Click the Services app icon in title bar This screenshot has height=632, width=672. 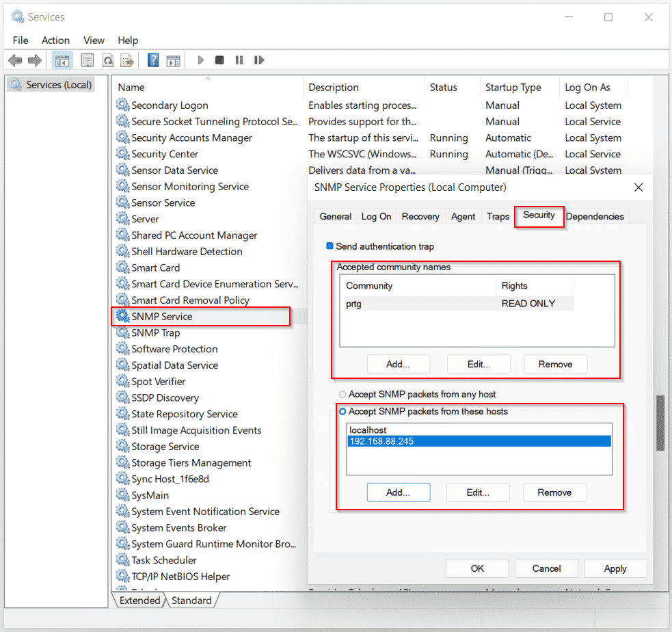(18, 16)
